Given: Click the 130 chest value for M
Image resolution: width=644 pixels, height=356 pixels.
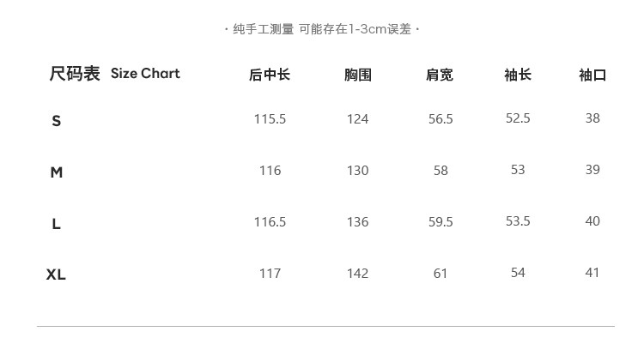Looking at the screenshot, I should click(357, 171).
